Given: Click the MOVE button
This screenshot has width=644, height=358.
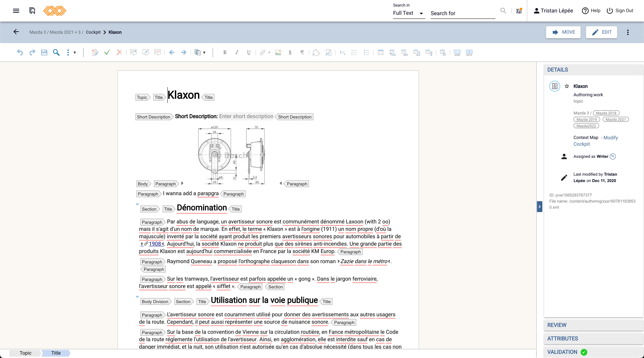Looking at the screenshot, I should pyautogui.click(x=563, y=32).
